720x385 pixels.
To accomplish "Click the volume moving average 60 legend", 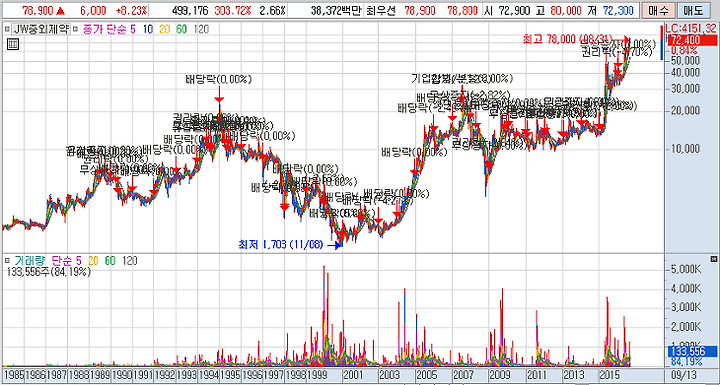I will pyautogui.click(x=111, y=261).
